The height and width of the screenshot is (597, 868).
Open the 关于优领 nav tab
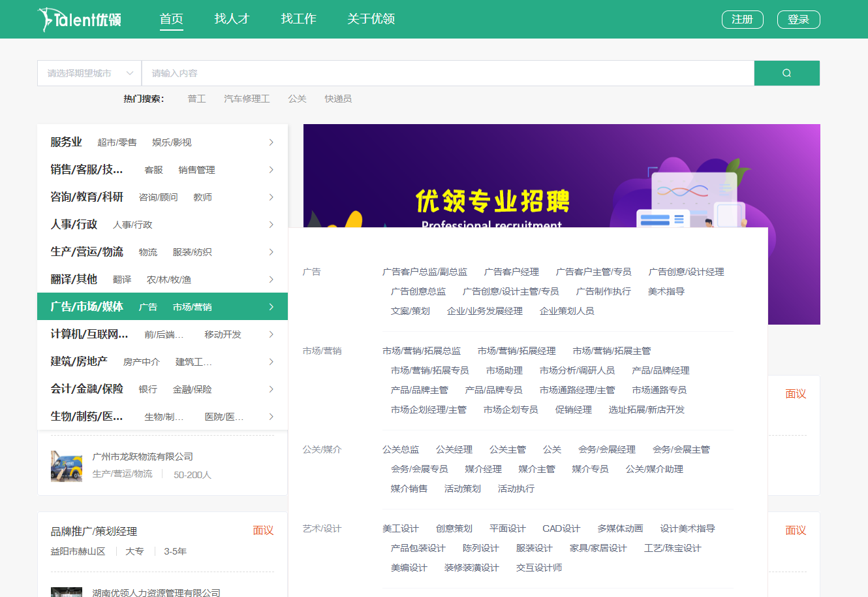[371, 19]
